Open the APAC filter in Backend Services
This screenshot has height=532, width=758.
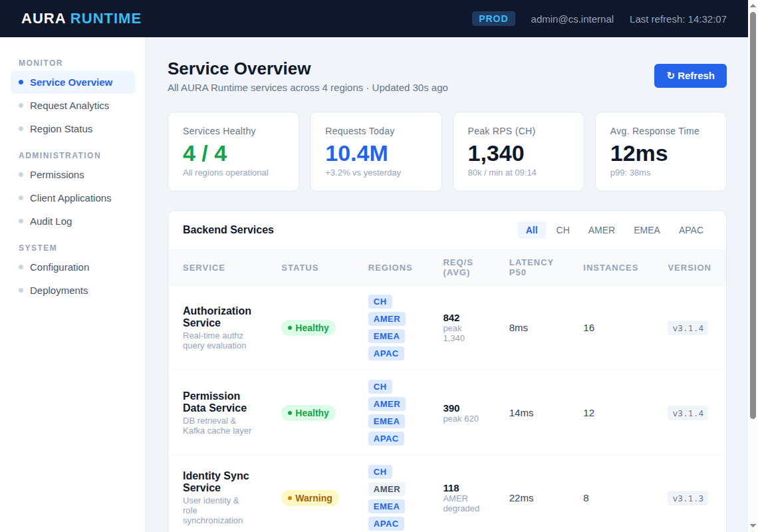tap(691, 230)
